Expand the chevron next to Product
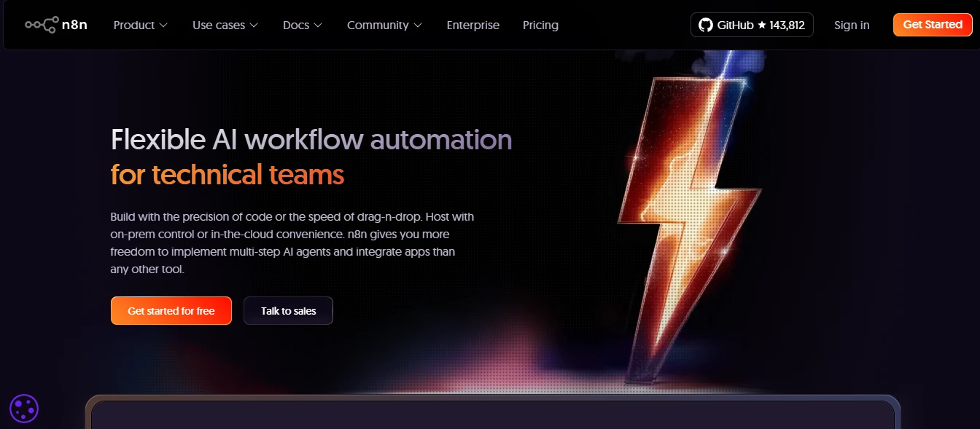Image resolution: width=980 pixels, height=429 pixels. click(163, 25)
